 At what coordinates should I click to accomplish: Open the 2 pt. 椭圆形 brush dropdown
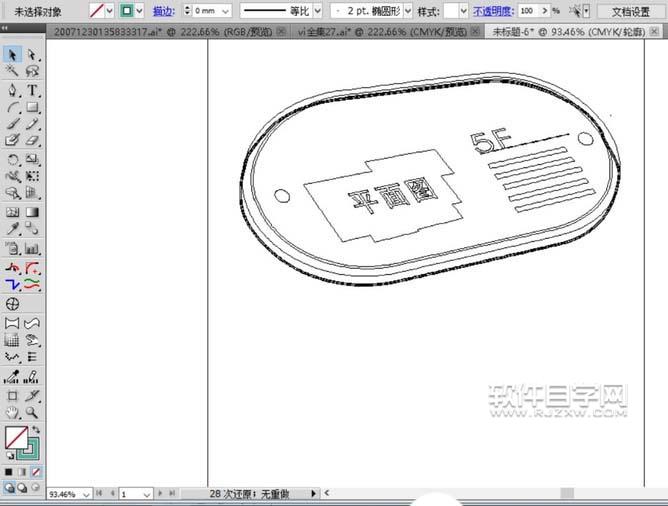(x=408, y=11)
